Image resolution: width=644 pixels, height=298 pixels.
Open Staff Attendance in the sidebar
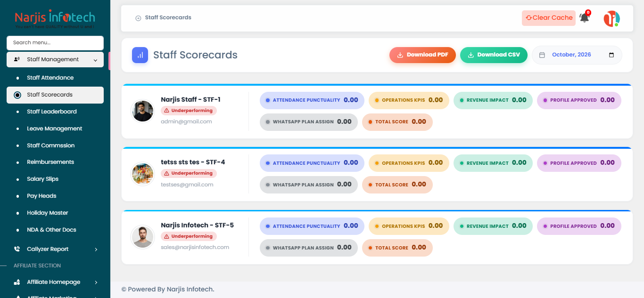(50, 78)
